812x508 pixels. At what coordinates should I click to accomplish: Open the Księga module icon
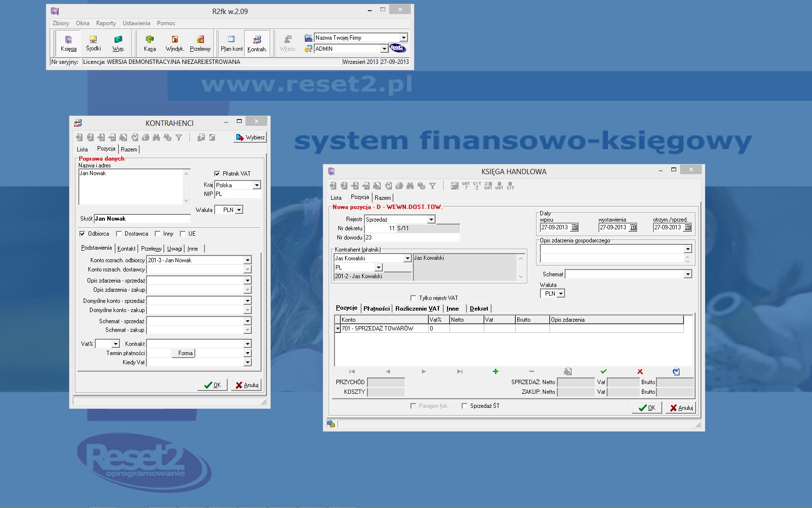pyautogui.click(x=68, y=43)
